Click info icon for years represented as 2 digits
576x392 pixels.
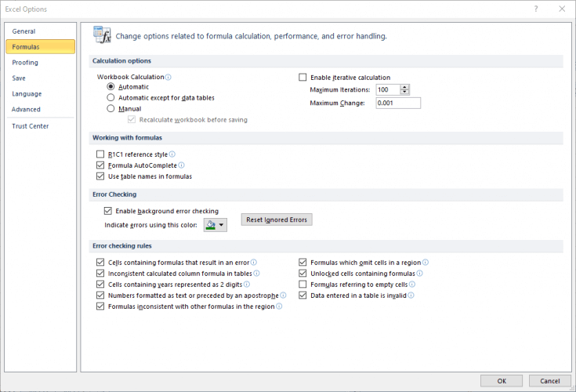click(x=247, y=285)
